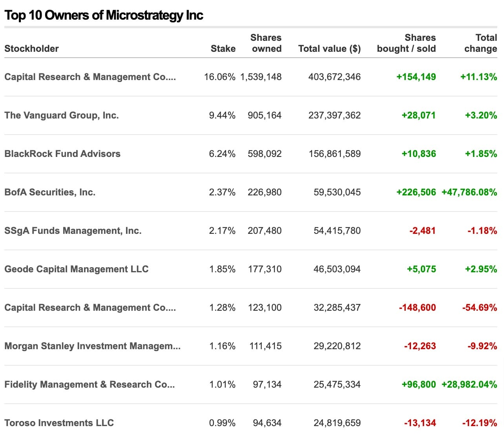Click the Stockholder column header

click(x=31, y=49)
